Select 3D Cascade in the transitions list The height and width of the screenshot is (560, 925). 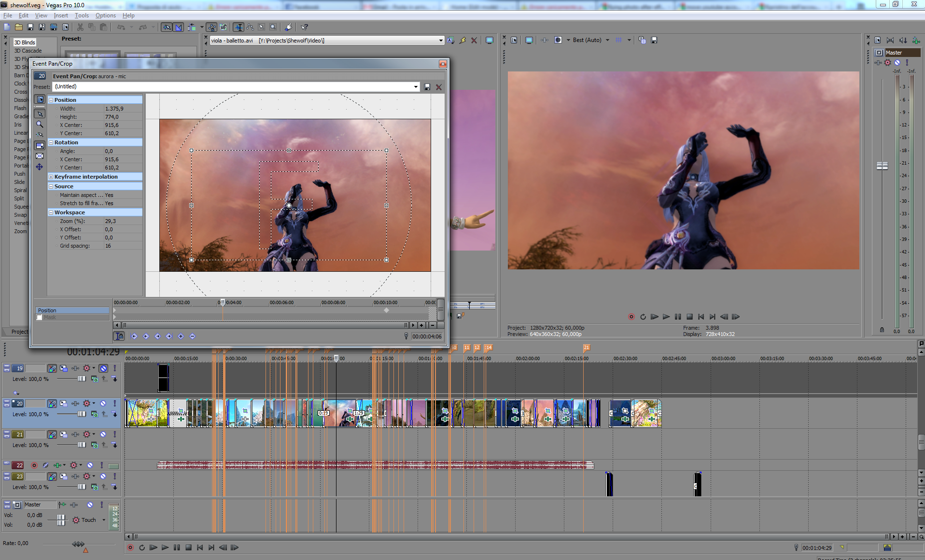pos(28,51)
